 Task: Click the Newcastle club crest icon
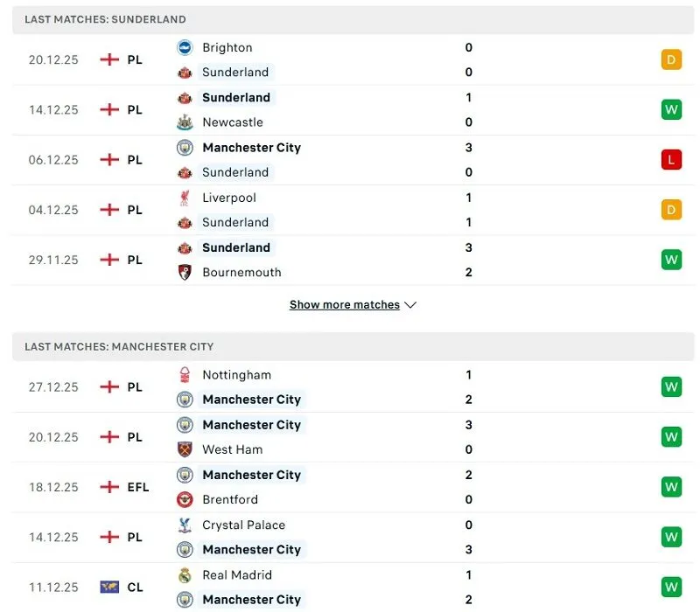(185, 122)
